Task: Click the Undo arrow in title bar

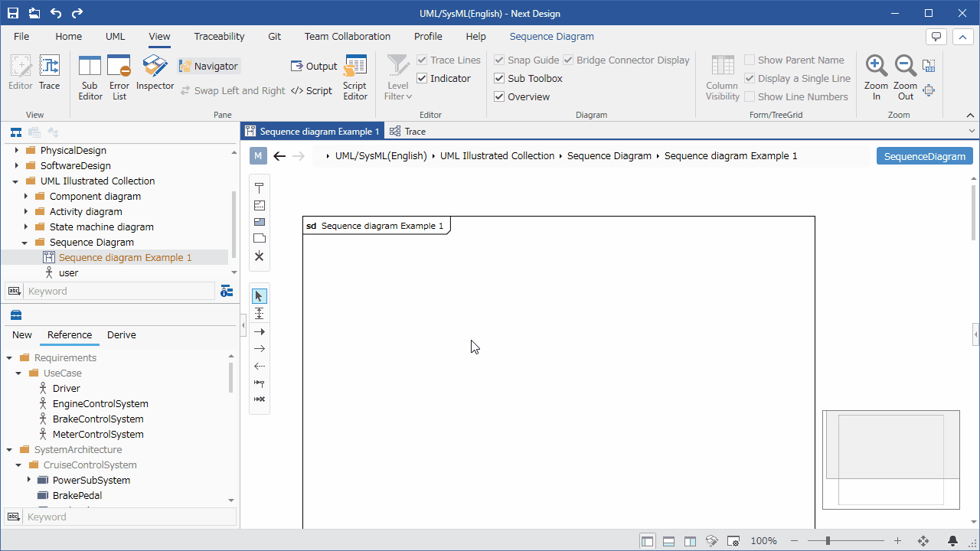Action: coord(56,13)
